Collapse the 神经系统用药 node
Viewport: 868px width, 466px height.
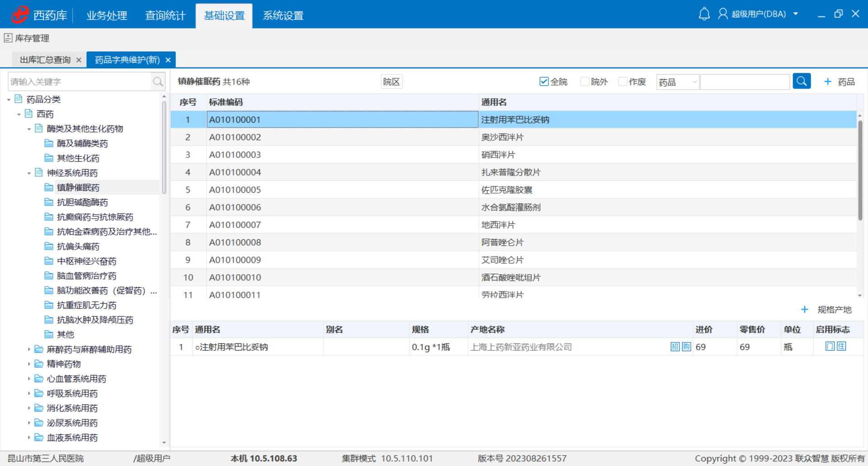[x=29, y=173]
